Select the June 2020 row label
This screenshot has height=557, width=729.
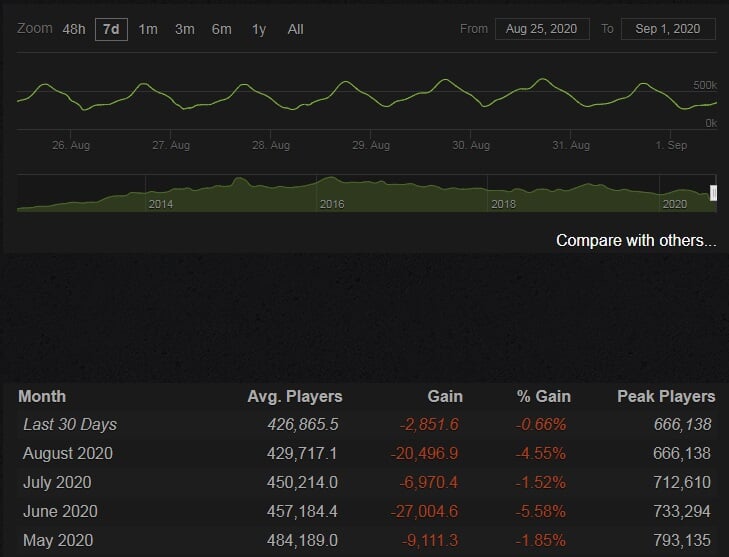[x=60, y=511]
